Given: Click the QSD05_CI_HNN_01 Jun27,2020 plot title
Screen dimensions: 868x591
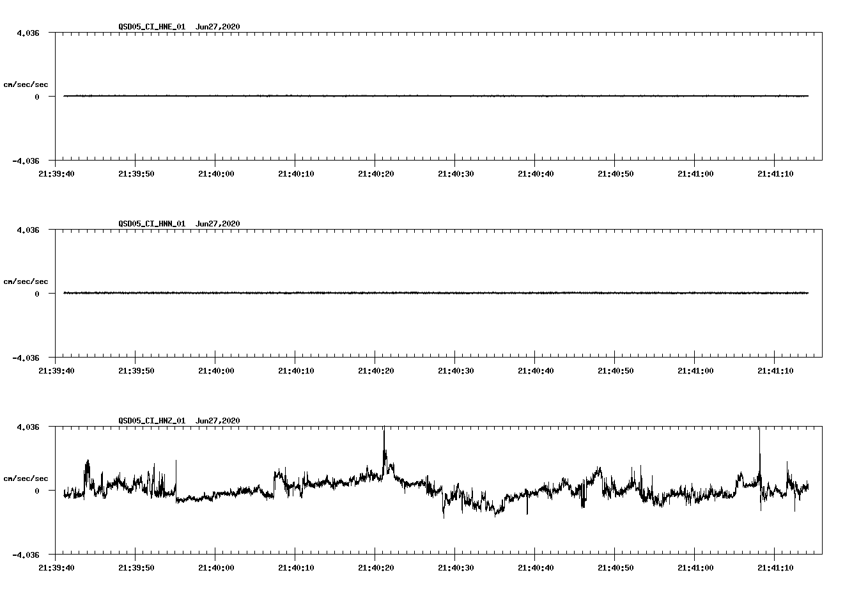Looking at the screenshot, I should (x=179, y=224).
